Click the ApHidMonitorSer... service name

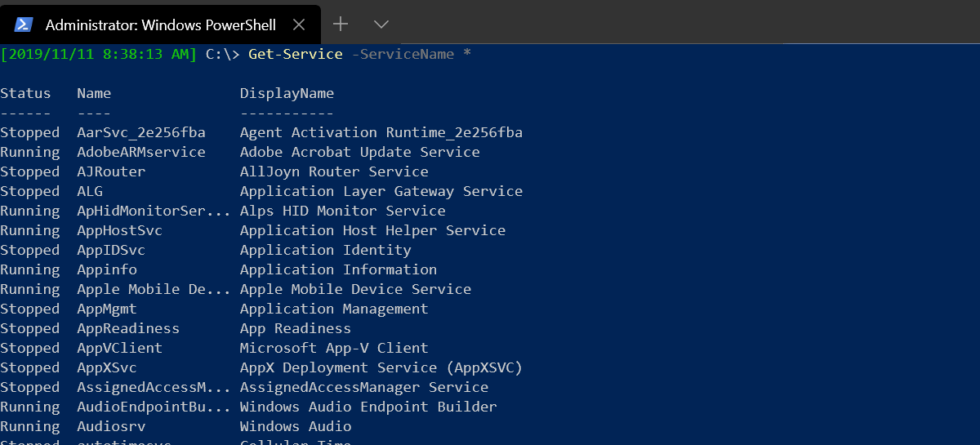click(154, 211)
